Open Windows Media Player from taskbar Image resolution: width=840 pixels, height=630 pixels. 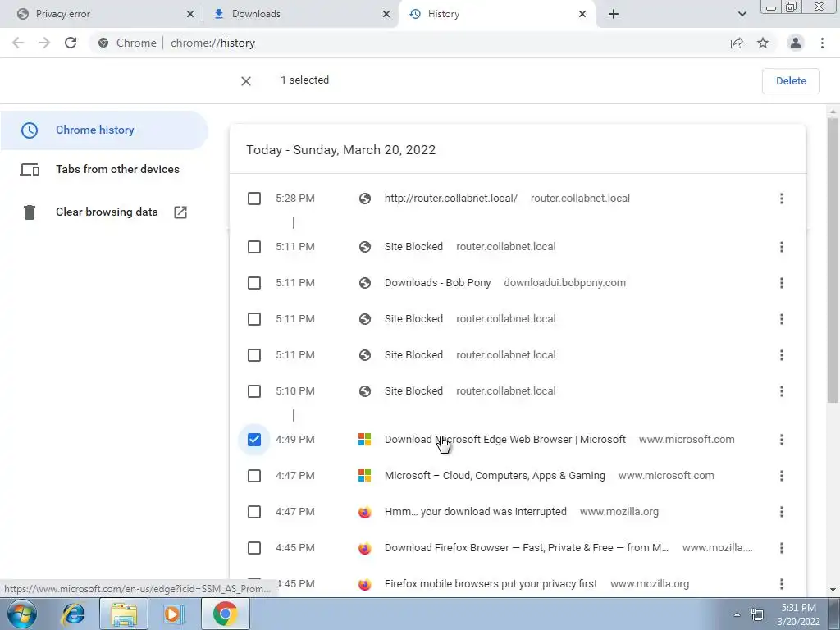click(173, 614)
